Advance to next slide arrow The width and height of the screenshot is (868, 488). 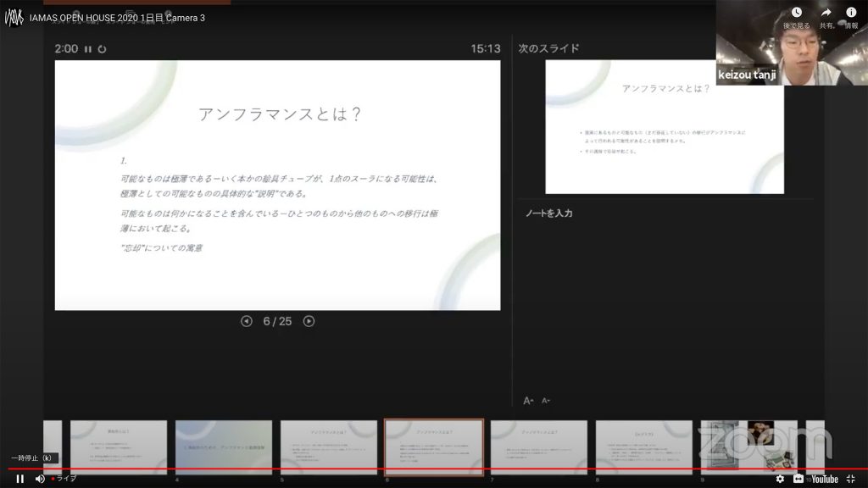tap(309, 321)
